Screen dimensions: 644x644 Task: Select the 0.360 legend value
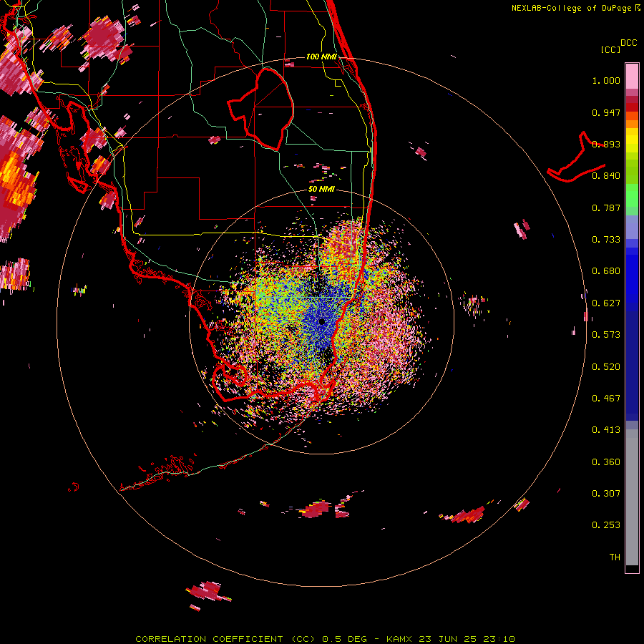(x=606, y=462)
